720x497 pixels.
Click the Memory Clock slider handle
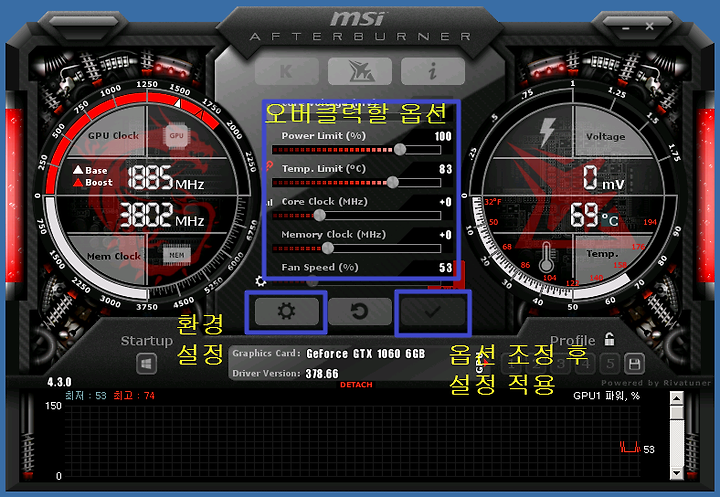pos(327,248)
